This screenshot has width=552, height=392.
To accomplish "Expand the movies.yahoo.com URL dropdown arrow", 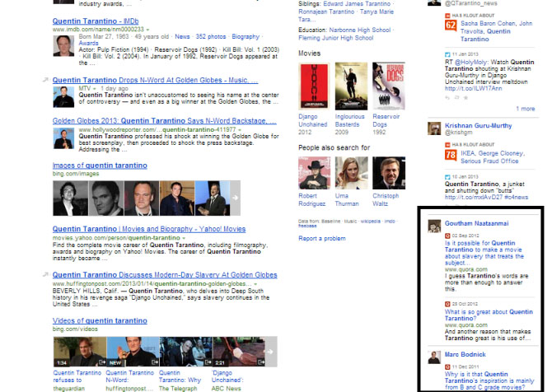I will [x=184, y=238].
